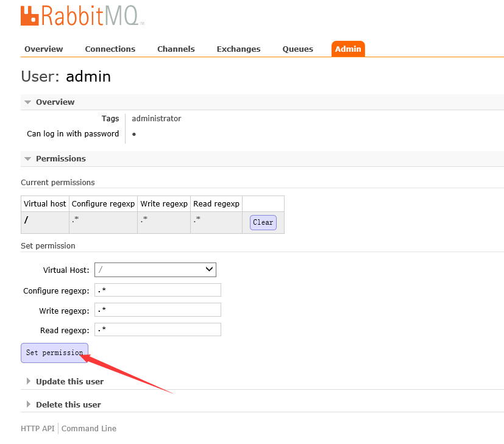Image resolution: width=504 pixels, height=444 pixels.
Task: Focus the Write regexp input field
Action: click(157, 310)
